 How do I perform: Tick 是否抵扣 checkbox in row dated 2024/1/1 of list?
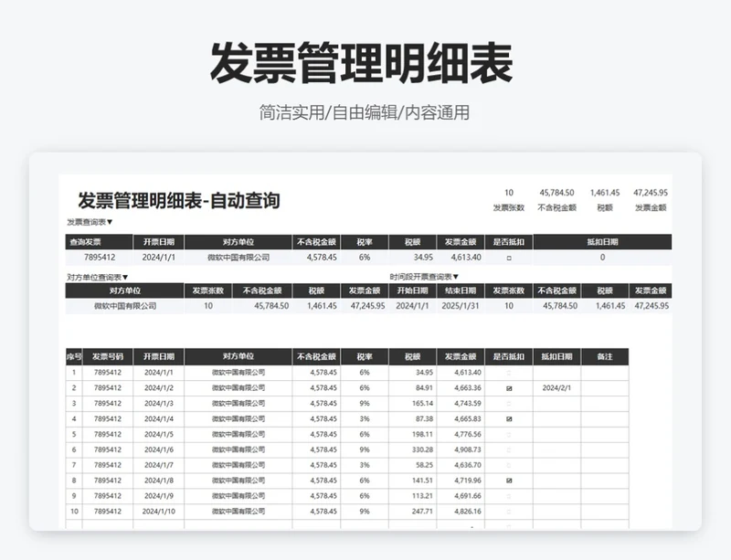point(509,373)
